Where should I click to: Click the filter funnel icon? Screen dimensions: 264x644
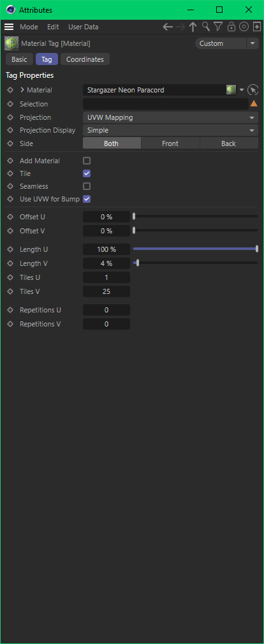[x=218, y=27]
